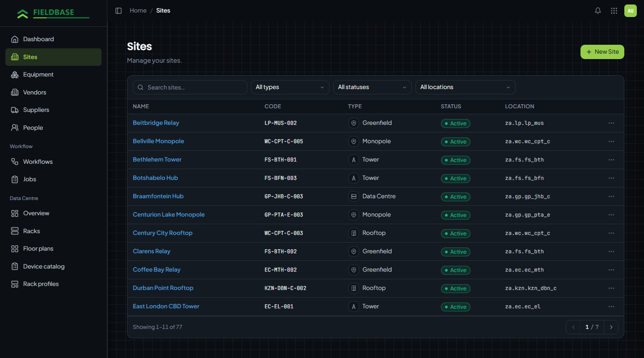Screen dimensions: 644x358
Task: Sort by the CODE column header
Action: [273, 107]
